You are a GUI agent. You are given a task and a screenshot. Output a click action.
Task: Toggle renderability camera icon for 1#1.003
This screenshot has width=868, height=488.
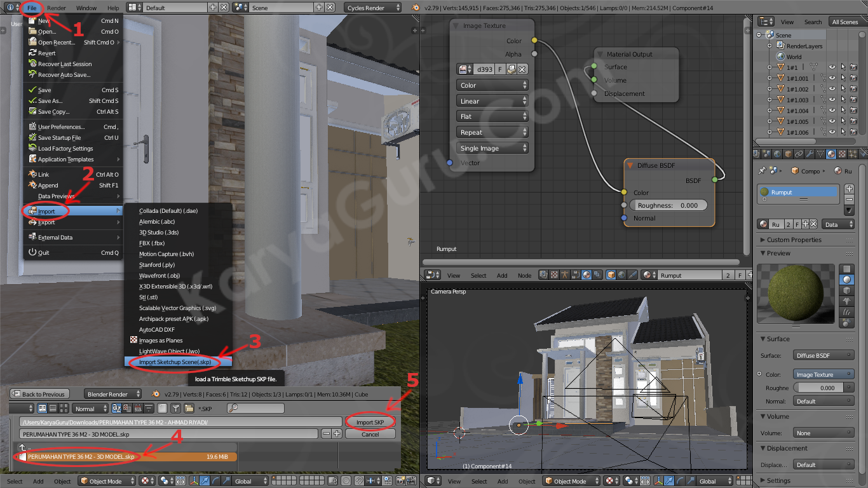tap(854, 100)
